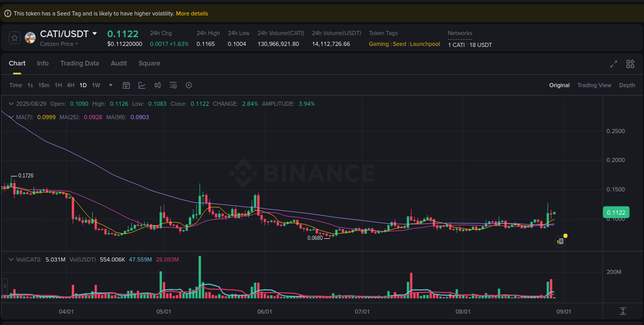644x325 pixels.
Task: Open the Square tab
Action: 149,63
